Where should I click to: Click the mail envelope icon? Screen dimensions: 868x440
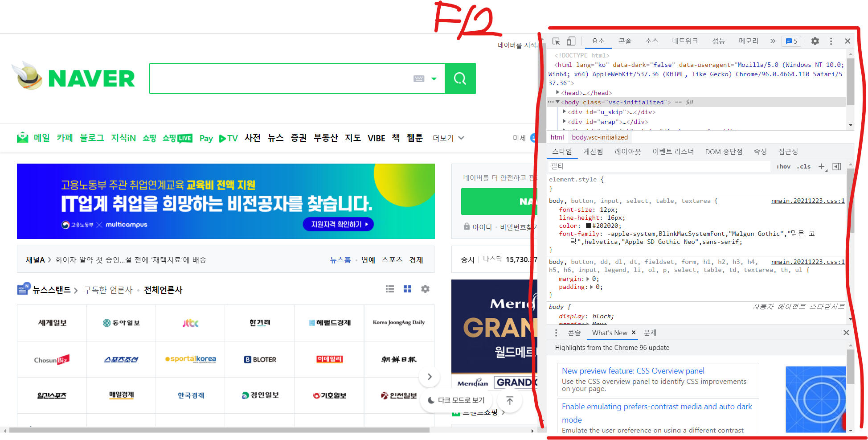coord(22,138)
